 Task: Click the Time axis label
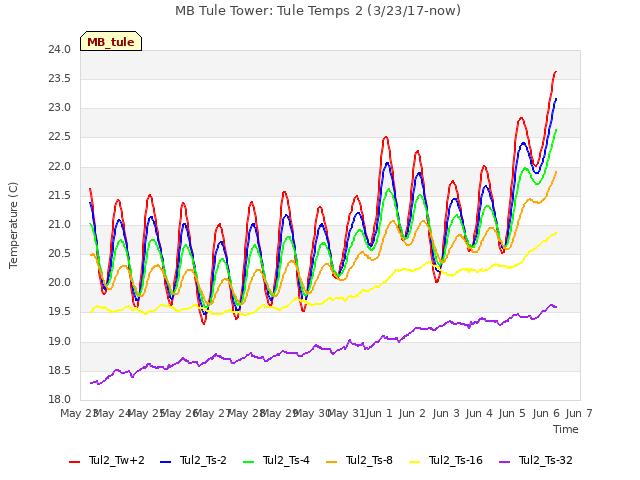pyautogui.click(x=566, y=429)
